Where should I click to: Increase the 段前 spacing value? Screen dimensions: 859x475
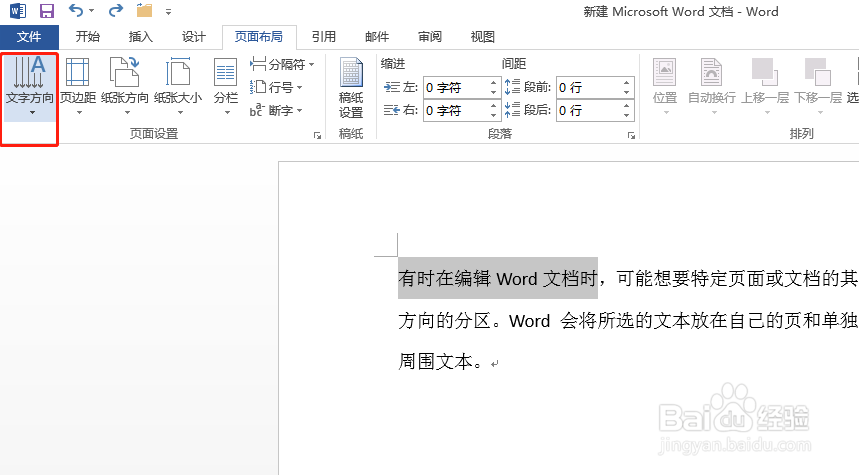(627, 83)
